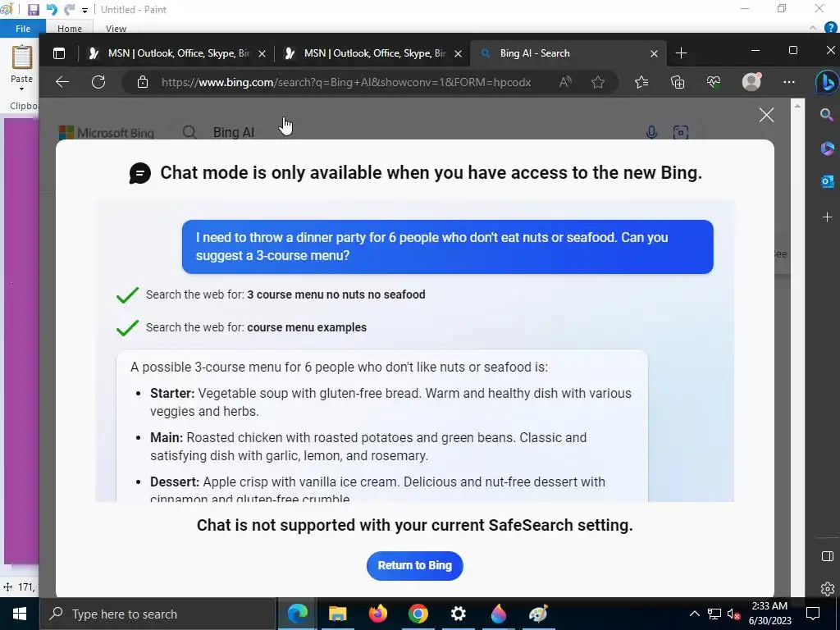Click the Redo icon in Paint title bar
This screenshot has width=840, height=630.
tap(69, 10)
